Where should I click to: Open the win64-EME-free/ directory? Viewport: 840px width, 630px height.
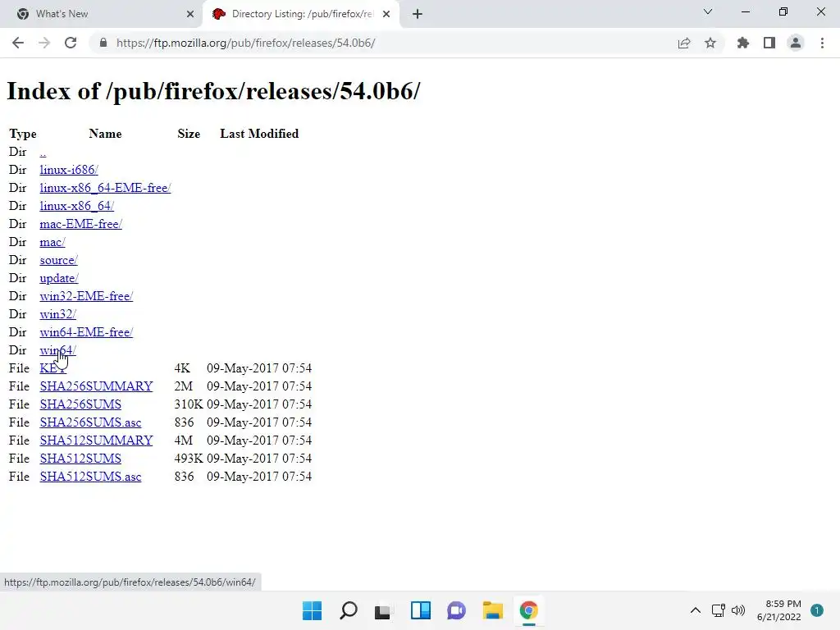86,332
